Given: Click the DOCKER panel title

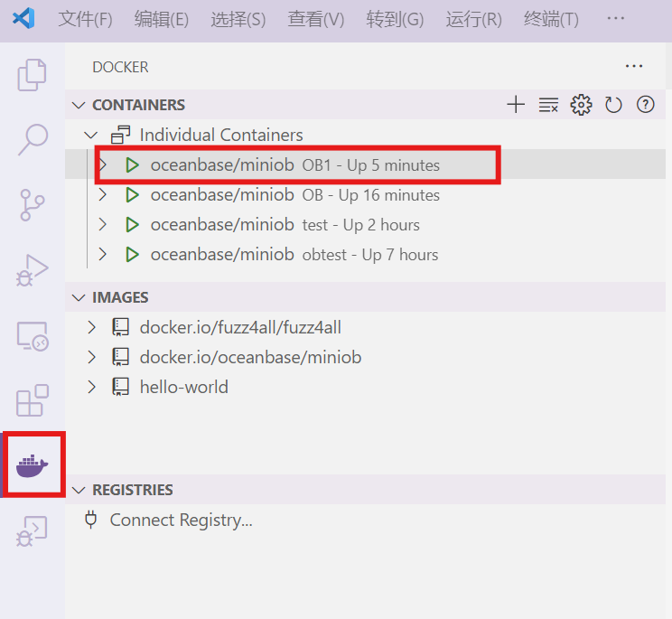Looking at the screenshot, I should (120, 67).
